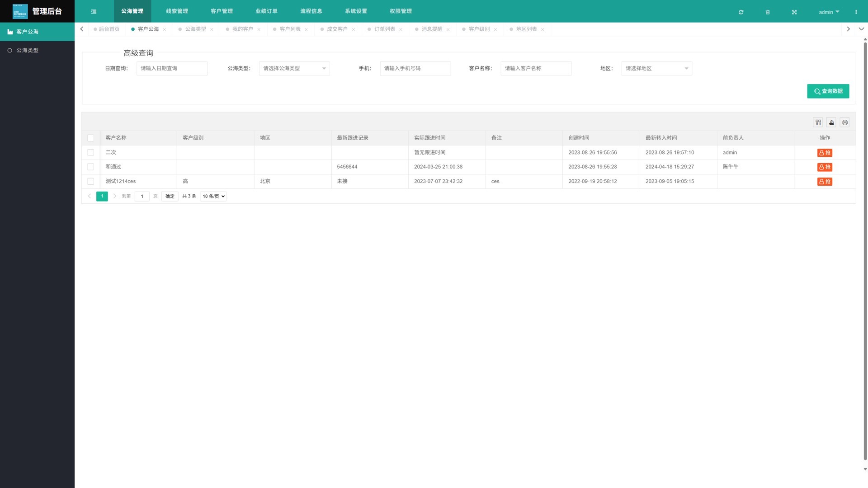Open the 权限管理 top menu

click(x=401, y=11)
